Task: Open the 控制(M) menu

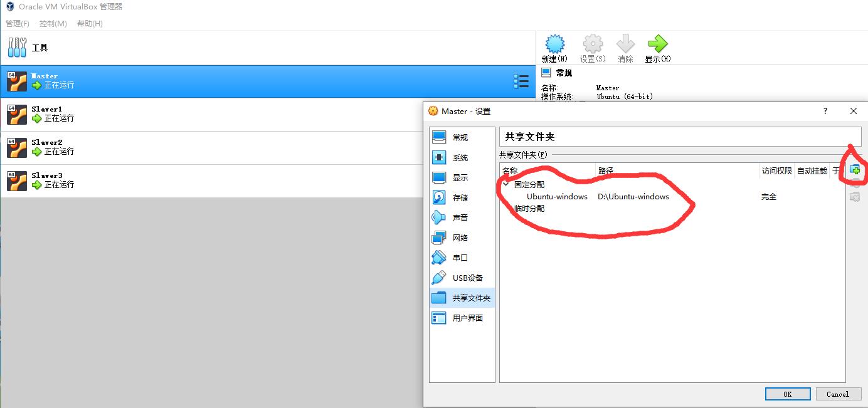Action: 53,24
